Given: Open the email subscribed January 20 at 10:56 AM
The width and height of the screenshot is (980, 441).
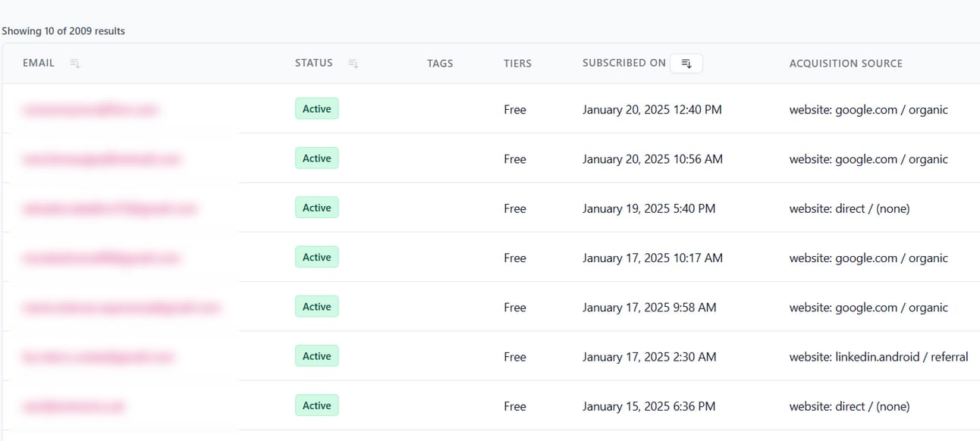Looking at the screenshot, I should (102, 159).
